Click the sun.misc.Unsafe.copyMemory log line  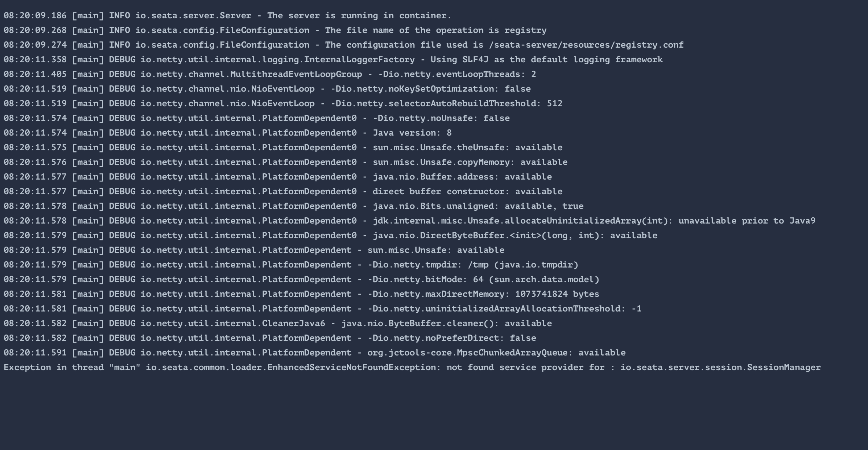[286, 162]
